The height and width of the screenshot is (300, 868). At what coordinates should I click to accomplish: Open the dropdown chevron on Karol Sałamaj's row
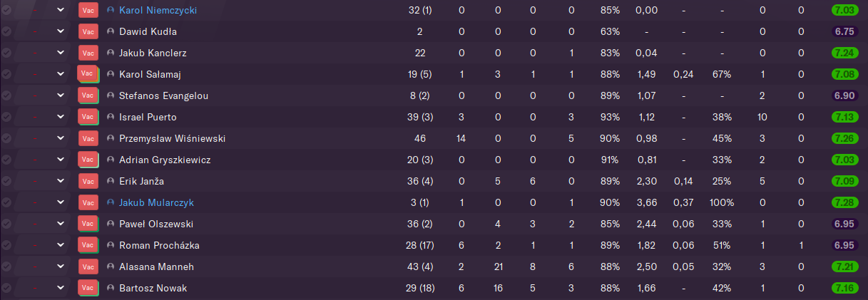[61, 75]
